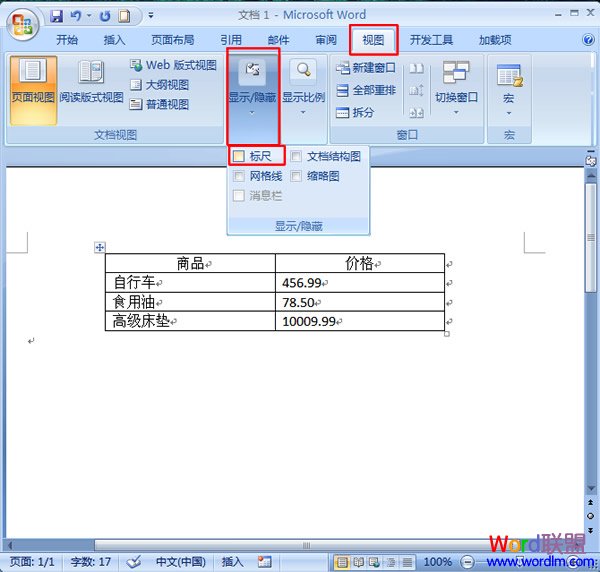The width and height of the screenshot is (600, 572).
Task: Undo last action in quick access toolbar
Action: point(76,16)
